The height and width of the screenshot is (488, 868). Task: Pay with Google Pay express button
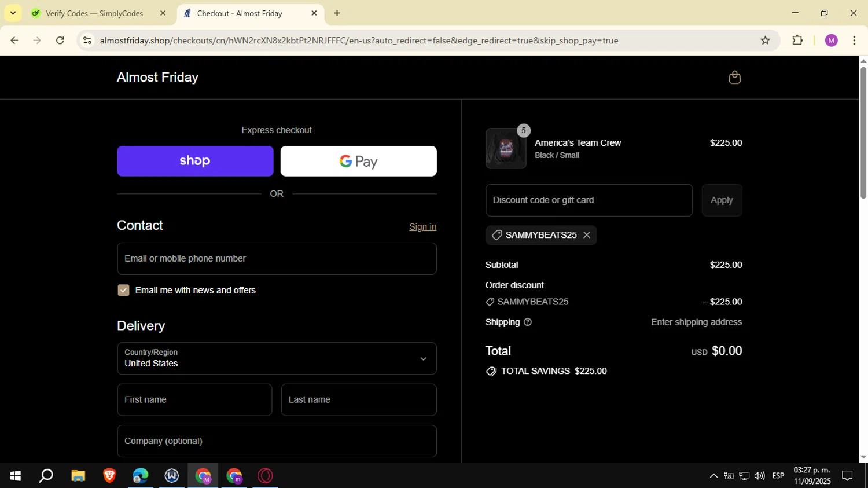tap(358, 161)
